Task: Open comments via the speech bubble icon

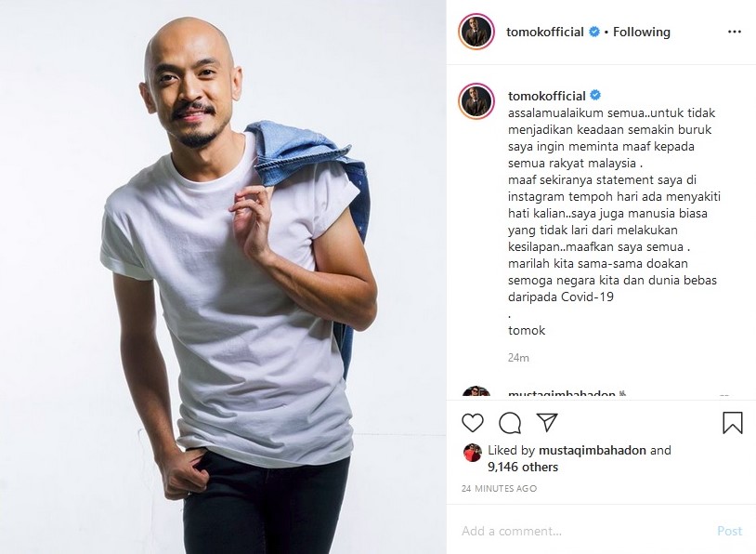Action: pos(510,423)
